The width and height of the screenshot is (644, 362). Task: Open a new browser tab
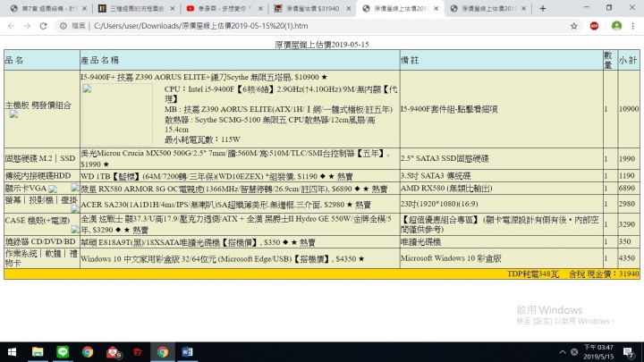point(543,9)
